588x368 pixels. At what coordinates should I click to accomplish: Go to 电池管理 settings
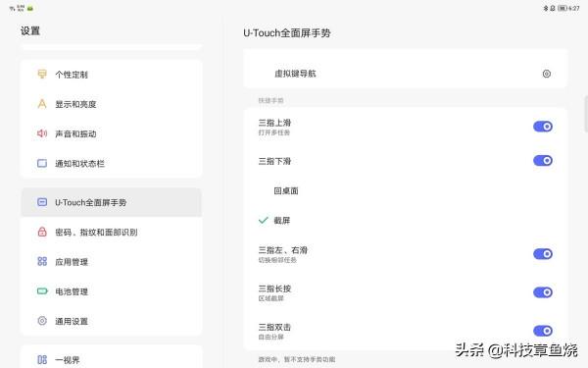tap(112, 291)
